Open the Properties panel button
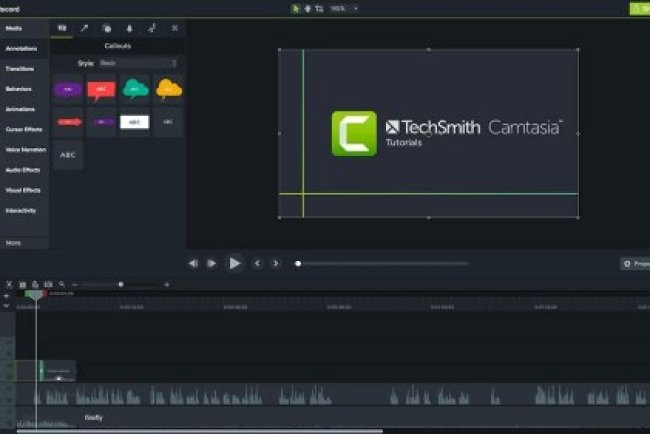This screenshot has height=434, width=650. pyautogui.click(x=634, y=264)
